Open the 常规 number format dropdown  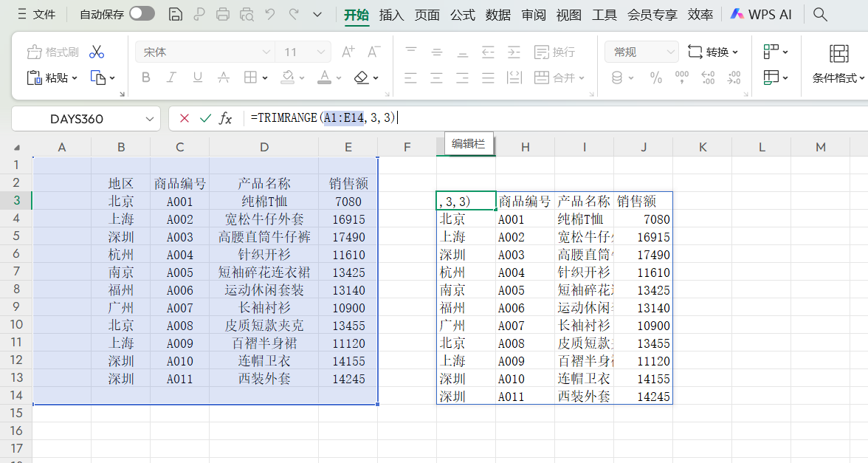click(639, 51)
